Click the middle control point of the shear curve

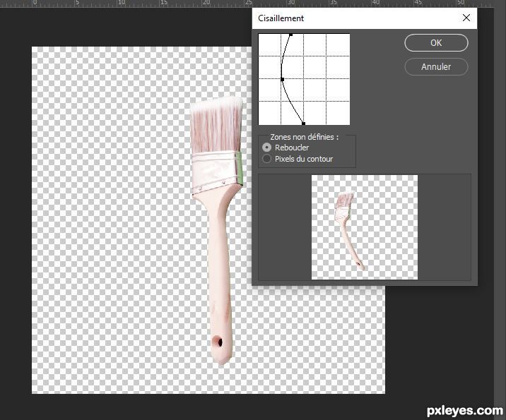pos(282,79)
